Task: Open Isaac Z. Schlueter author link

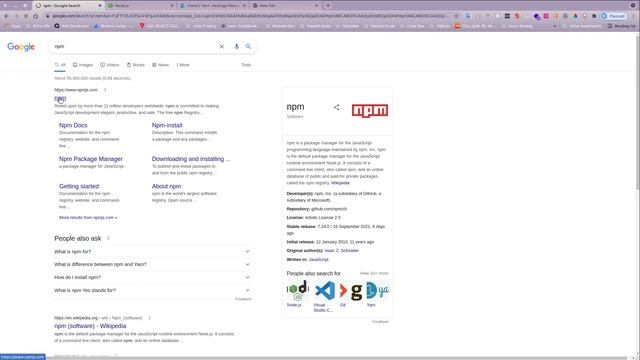Action: click(342, 251)
